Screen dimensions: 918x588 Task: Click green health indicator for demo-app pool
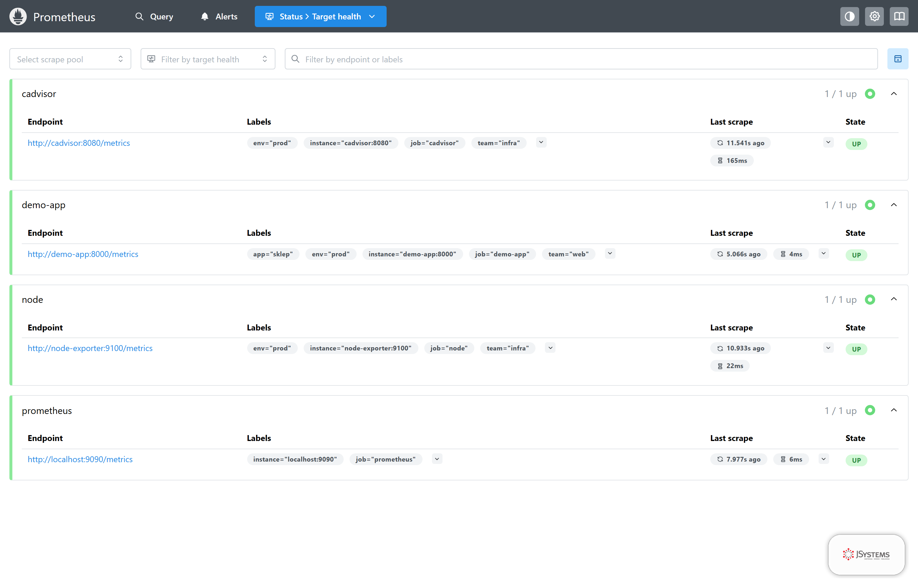[870, 205]
